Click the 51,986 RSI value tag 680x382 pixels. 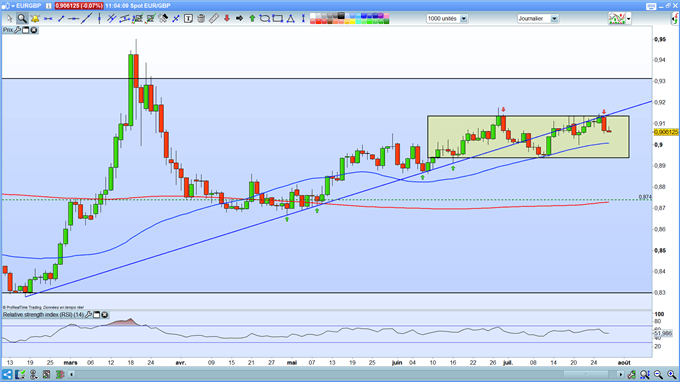tap(664, 333)
